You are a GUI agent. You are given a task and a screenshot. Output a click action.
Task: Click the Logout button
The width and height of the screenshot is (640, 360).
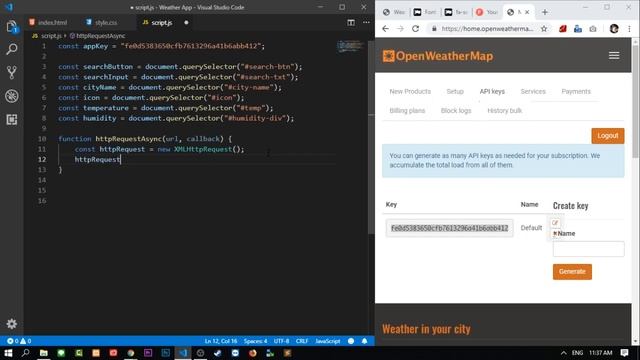click(608, 136)
